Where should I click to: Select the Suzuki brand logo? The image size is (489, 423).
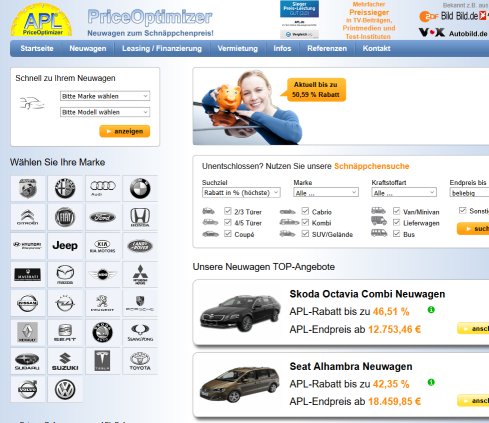coord(65,361)
